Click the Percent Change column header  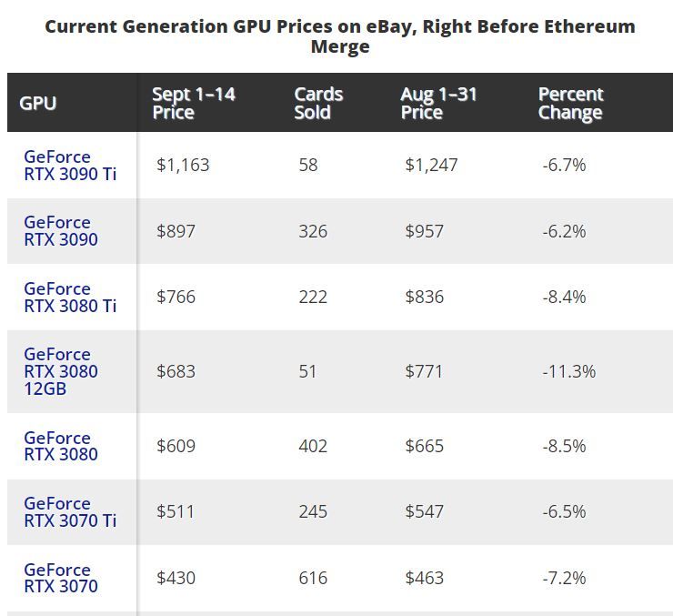pos(570,103)
